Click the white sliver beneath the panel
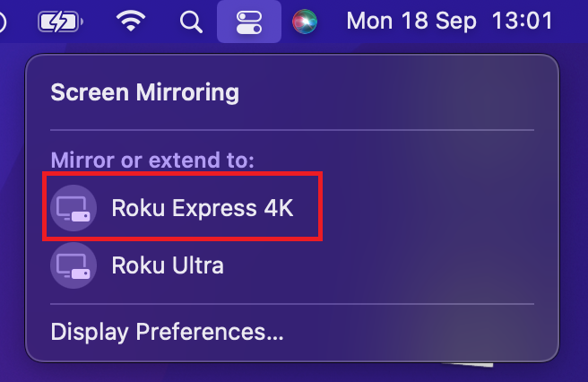The width and height of the screenshot is (588, 382). point(469,364)
